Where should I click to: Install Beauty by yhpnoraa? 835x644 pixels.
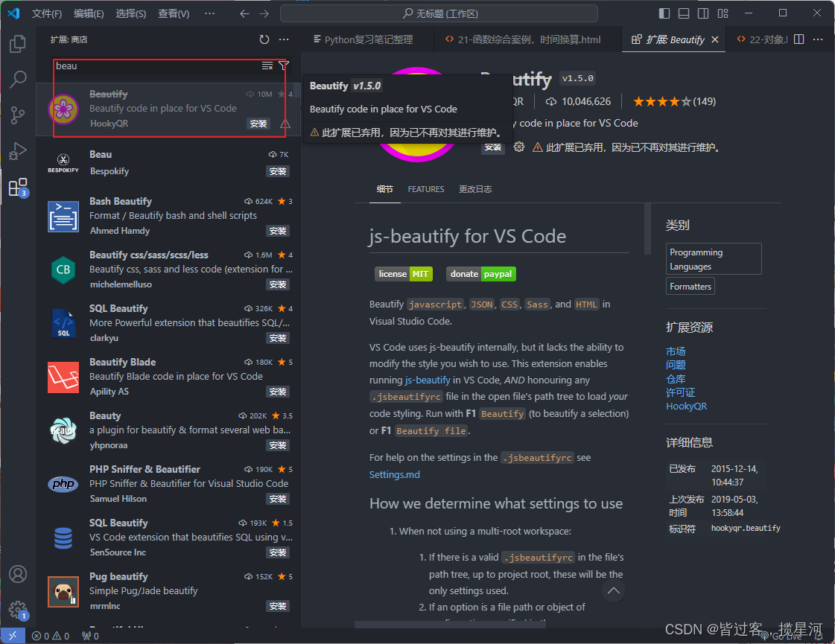(278, 445)
